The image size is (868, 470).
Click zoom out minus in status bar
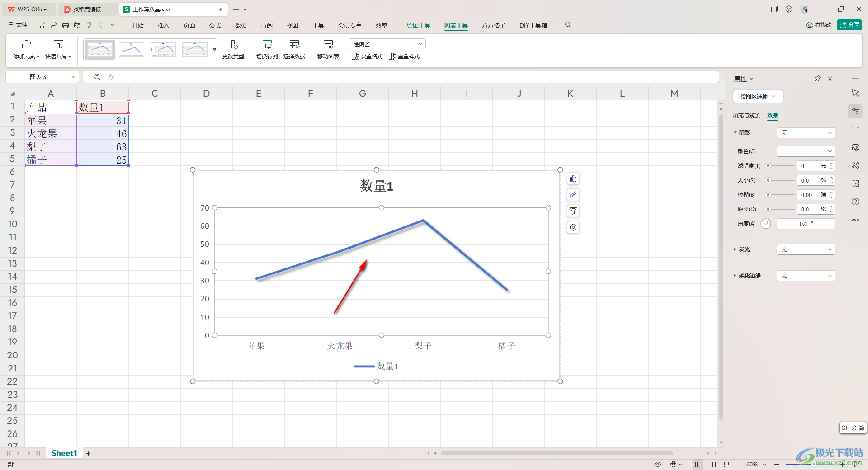pos(777,465)
